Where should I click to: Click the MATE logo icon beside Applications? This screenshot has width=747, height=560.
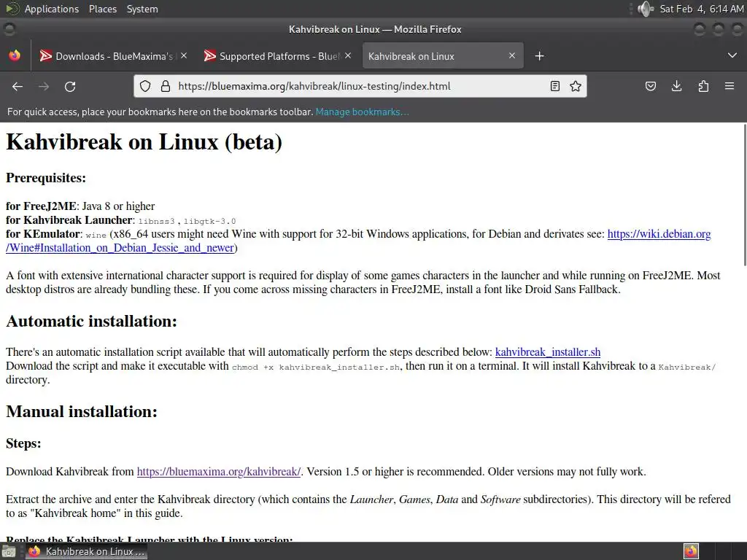coord(12,9)
